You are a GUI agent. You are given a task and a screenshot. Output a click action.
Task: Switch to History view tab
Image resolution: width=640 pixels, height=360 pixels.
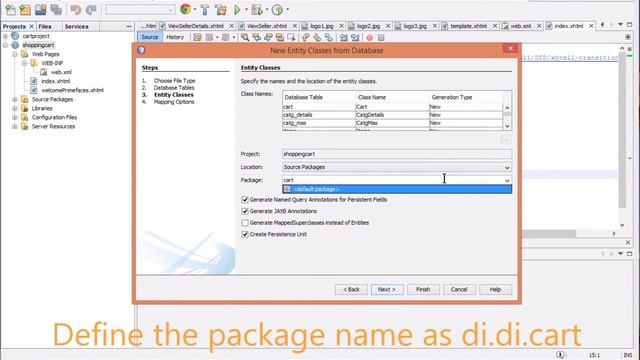(x=175, y=37)
